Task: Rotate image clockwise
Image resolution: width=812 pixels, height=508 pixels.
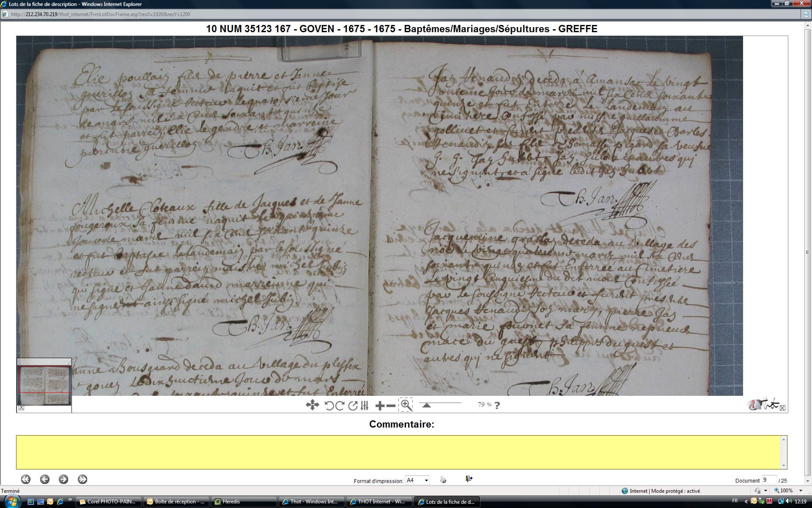Action: click(x=340, y=406)
